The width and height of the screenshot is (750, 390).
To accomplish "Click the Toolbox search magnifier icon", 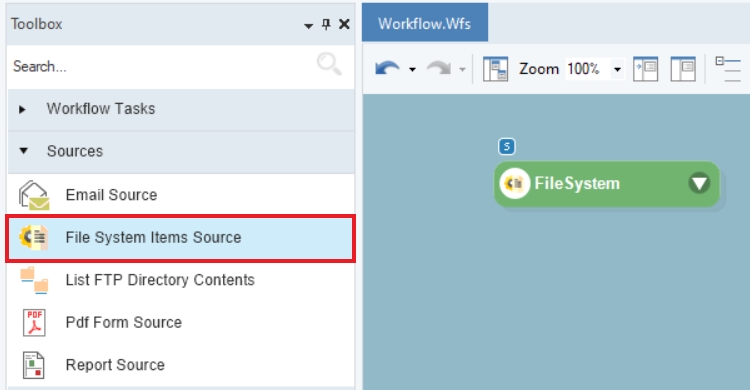I will [x=329, y=64].
